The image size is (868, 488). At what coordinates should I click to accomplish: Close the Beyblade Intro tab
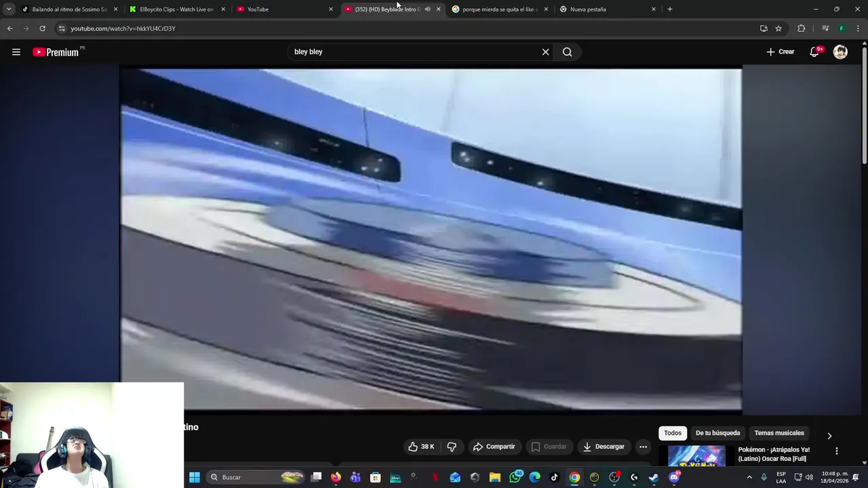coord(438,9)
